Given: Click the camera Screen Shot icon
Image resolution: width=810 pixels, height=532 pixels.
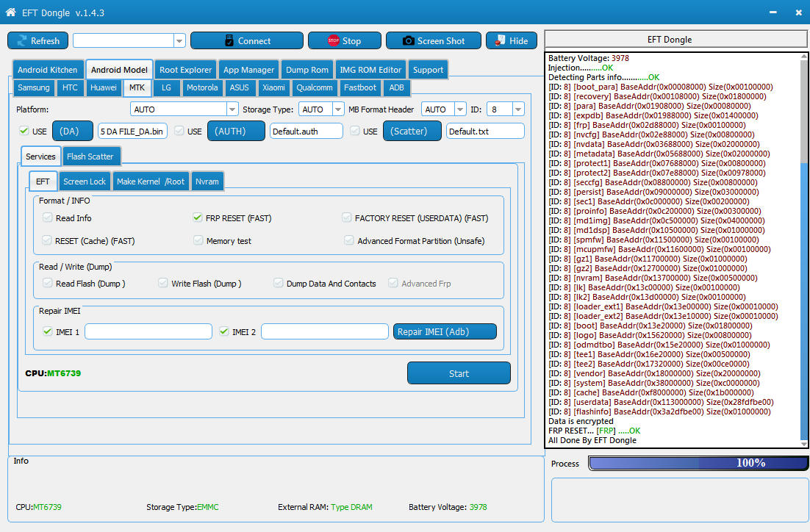Looking at the screenshot, I should [x=408, y=41].
